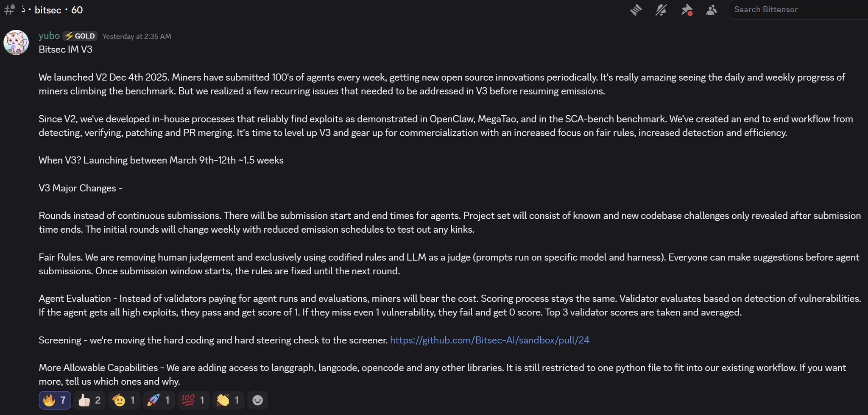Open the Threads icon in the header
868x415 pixels.
[x=636, y=10]
